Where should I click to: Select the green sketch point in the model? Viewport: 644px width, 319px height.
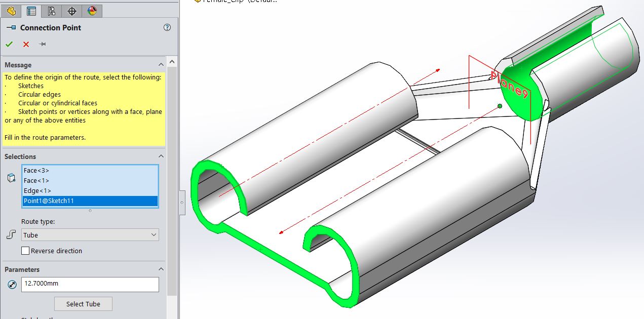[x=500, y=106]
